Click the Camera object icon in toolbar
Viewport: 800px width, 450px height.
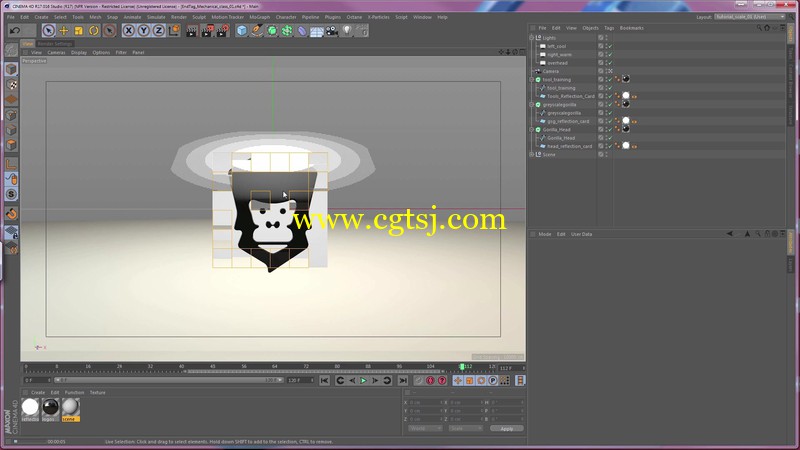click(332, 31)
